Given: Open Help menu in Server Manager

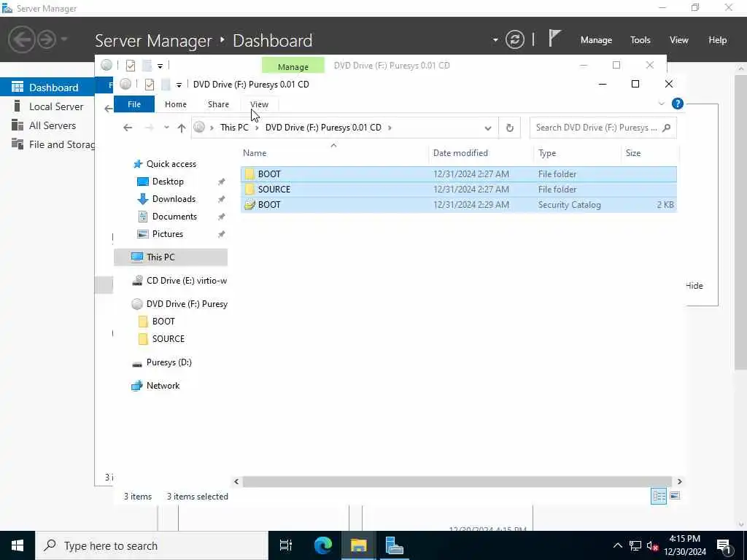Looking at the screenshot, I should tap(717, 40).
